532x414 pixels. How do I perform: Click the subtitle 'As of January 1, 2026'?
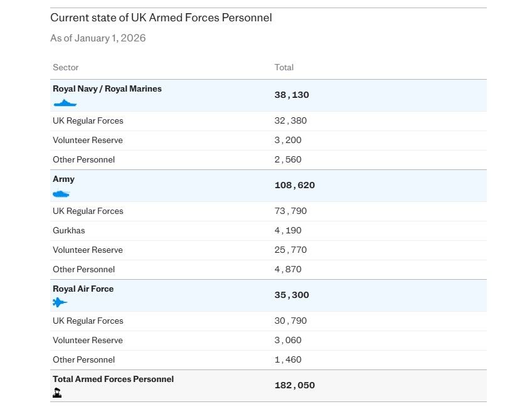pos(98,38)
